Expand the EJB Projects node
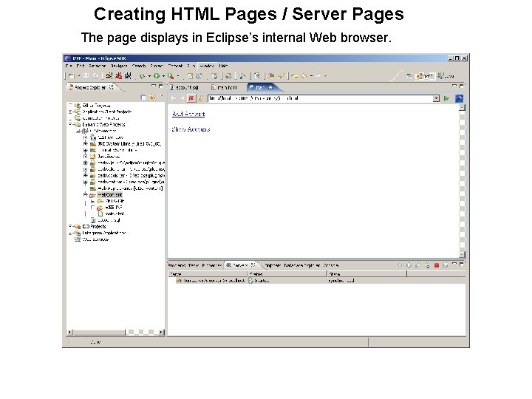 [x=70, y=226]
